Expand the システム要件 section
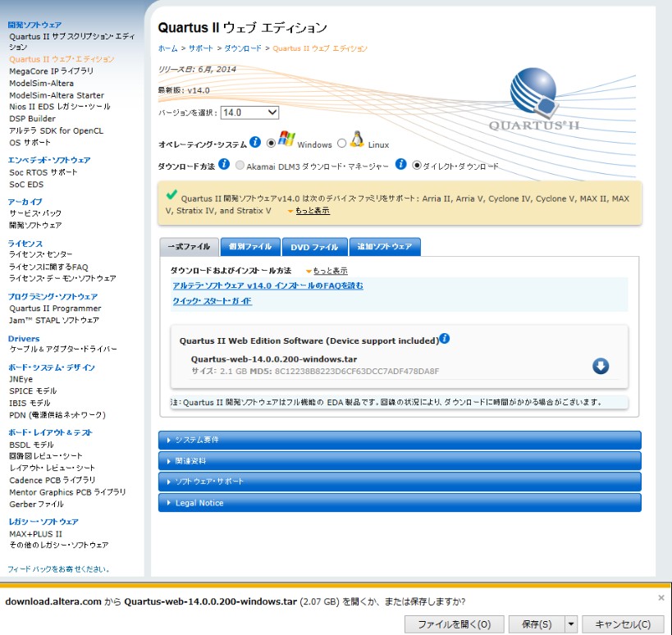 400,440
